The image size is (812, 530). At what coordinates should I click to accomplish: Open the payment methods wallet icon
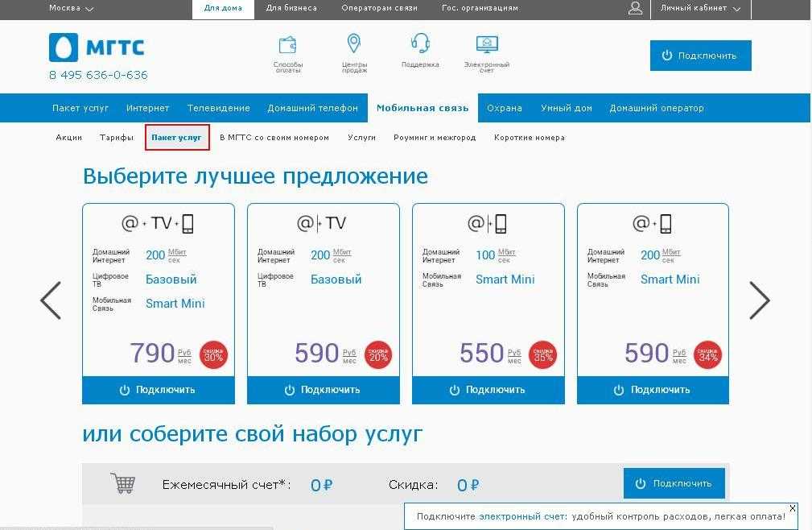pyautogui.click(x=288, y=44)
